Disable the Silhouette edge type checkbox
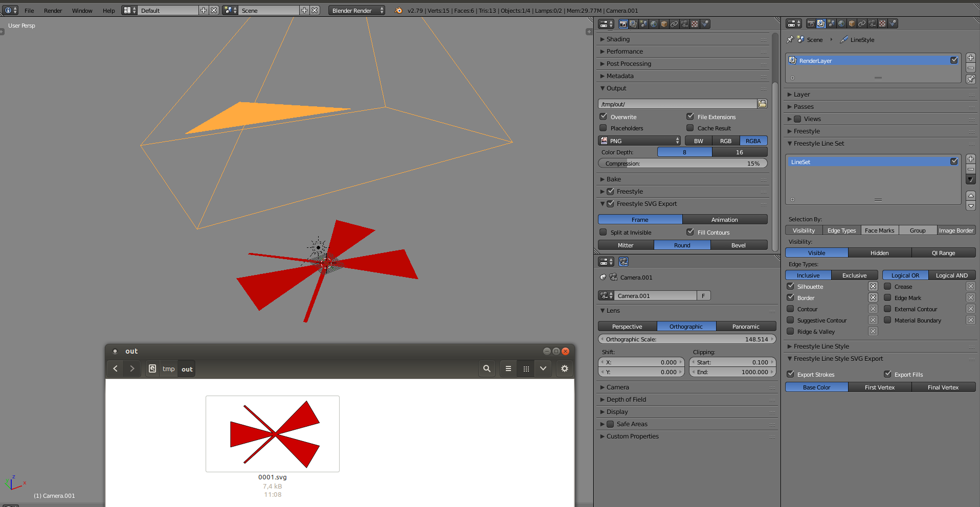The width and height of the screenshot is (980, 507). (x=791, y=286)
